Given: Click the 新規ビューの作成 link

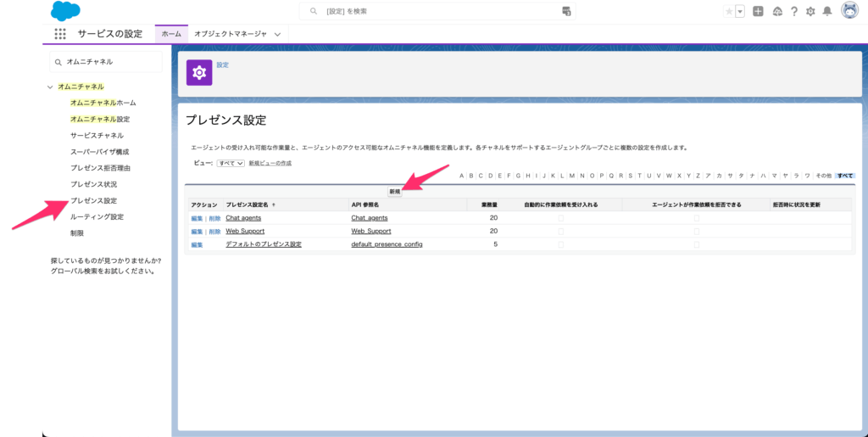Looking at the screenshot, I should tap(270, 164).
